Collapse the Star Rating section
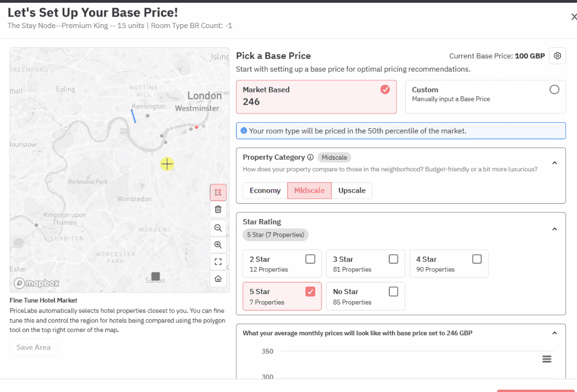577x392 pixels. tap(554, 228)
